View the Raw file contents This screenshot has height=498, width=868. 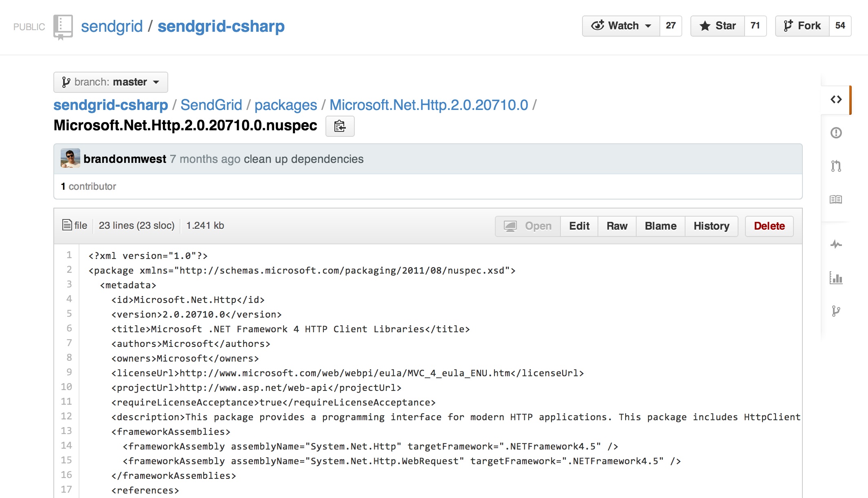[x=617, y=226]
